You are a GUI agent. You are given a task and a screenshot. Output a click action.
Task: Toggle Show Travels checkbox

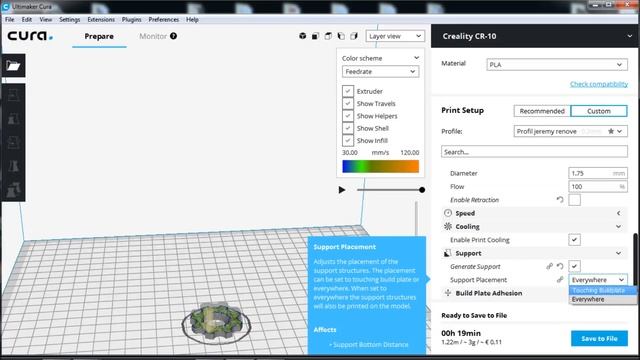pyautogui.click(x=348, y=103)
